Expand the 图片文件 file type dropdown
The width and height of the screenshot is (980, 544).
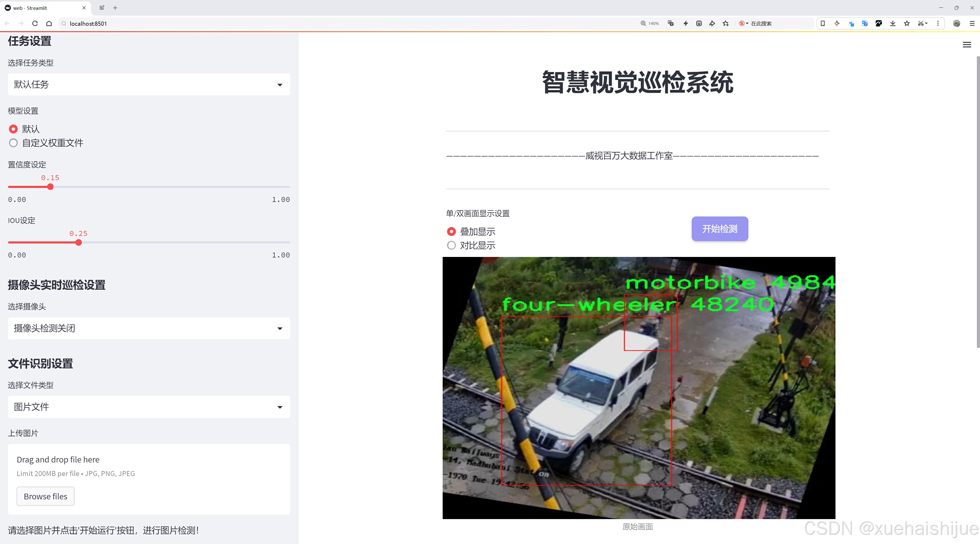149,407
